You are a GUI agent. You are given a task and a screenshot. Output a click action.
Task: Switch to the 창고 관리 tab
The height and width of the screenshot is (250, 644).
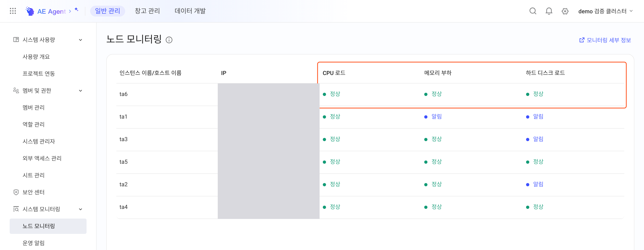(x=147, y=11)
